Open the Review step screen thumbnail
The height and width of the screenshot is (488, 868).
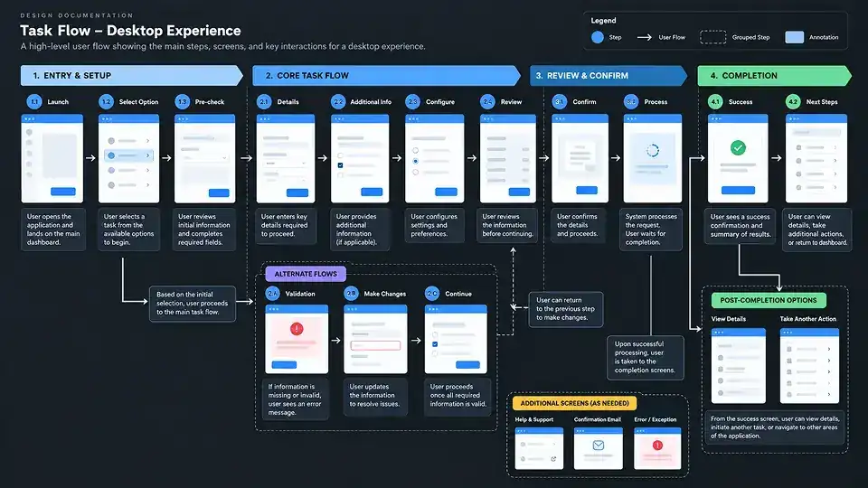(x=507, y=158)
